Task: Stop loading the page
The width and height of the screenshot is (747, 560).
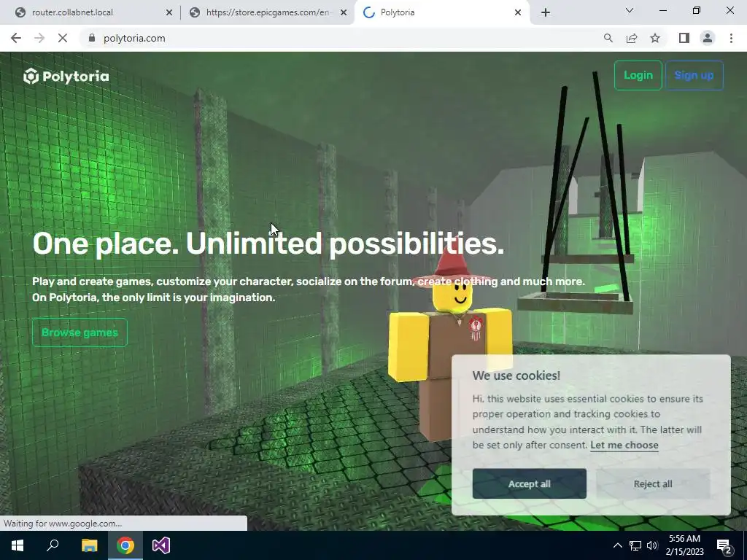Action: pos(63,38)
